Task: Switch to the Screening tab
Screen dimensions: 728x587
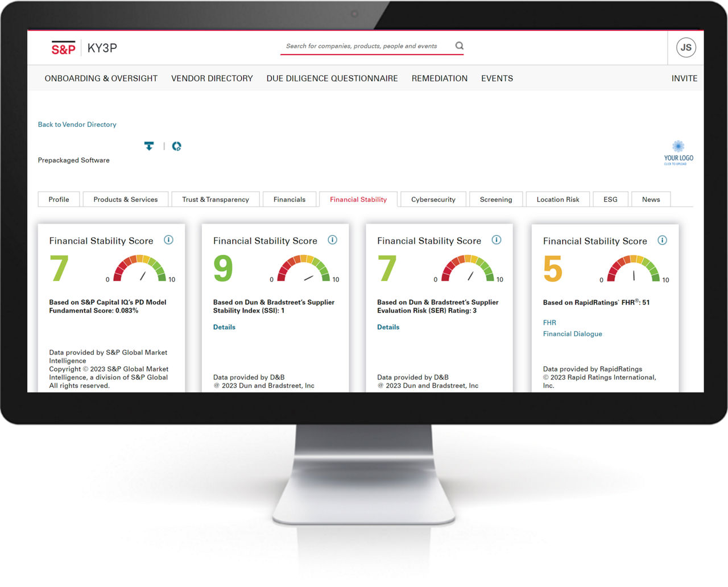Action: click(496, 199)
